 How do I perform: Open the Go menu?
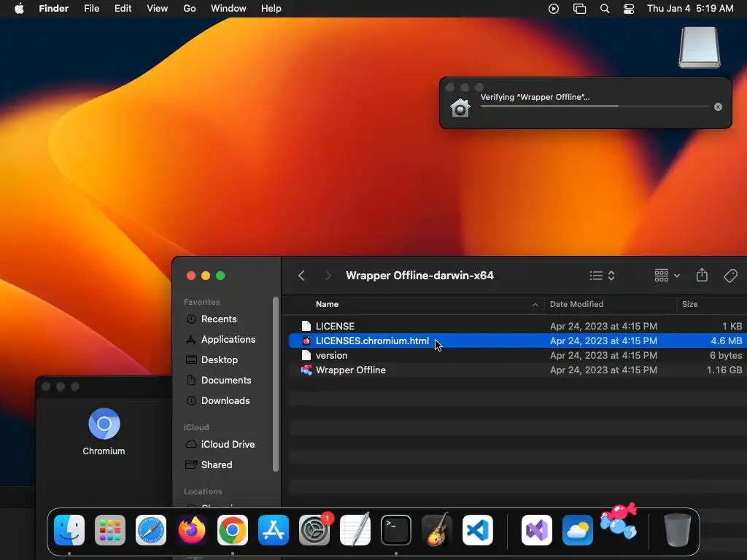190,9
